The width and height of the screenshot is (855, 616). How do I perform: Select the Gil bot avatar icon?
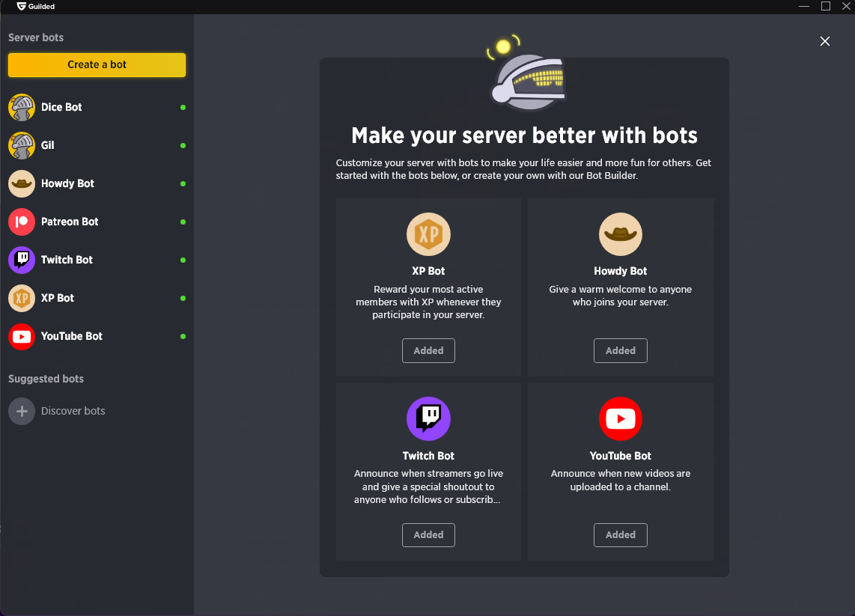(x=22, y=145)
